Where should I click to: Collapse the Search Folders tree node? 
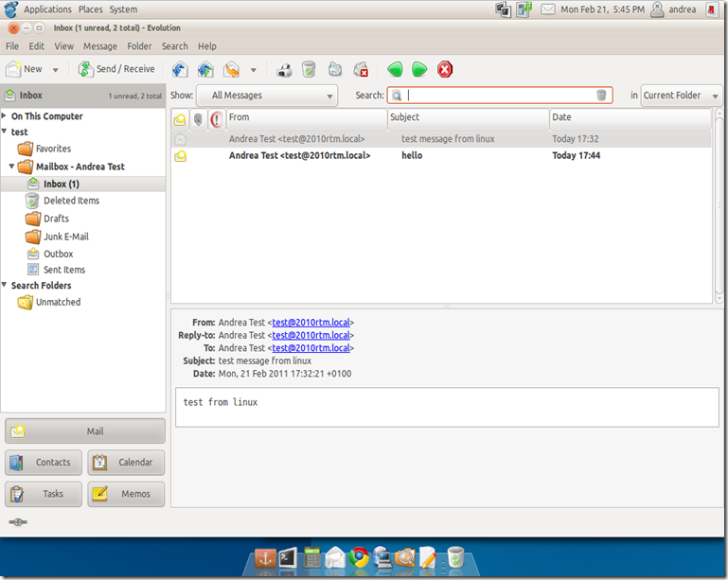pos(4,285)
